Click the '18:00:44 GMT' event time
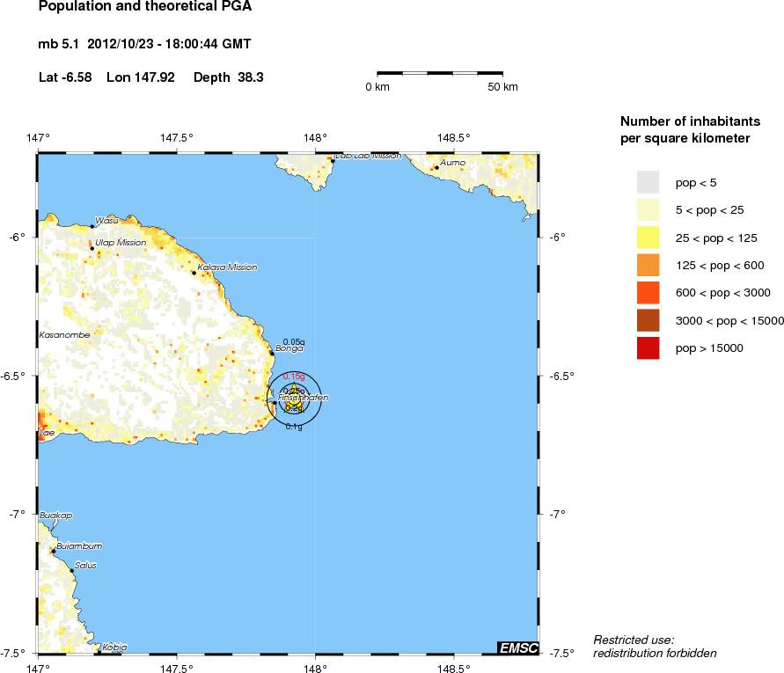 point(208,44)
